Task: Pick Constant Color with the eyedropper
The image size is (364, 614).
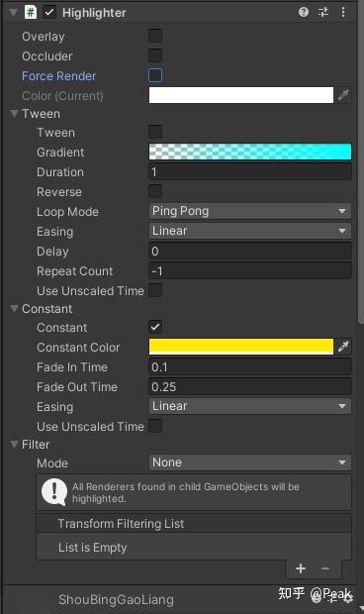Action: 343,347
